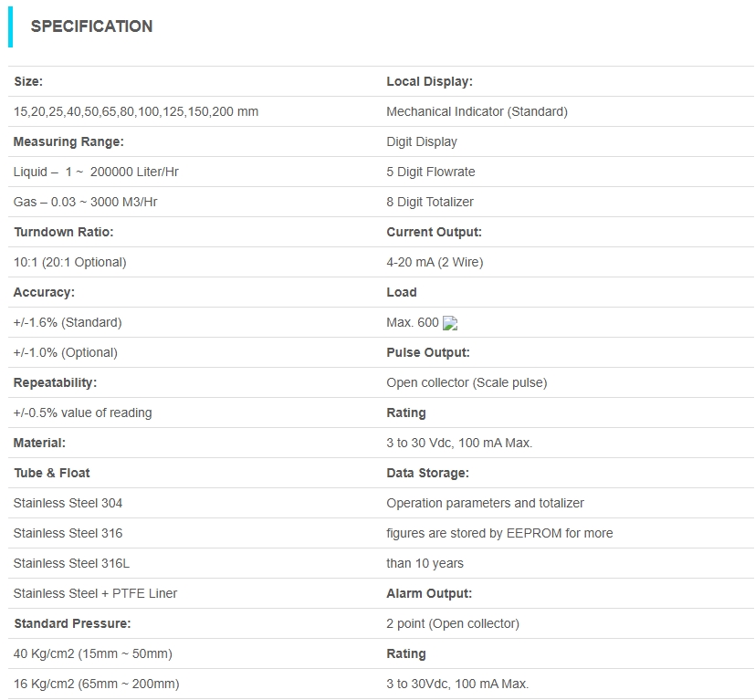
Task: Select the Open collector (Scale pulse) text
Action: (467, 383)
